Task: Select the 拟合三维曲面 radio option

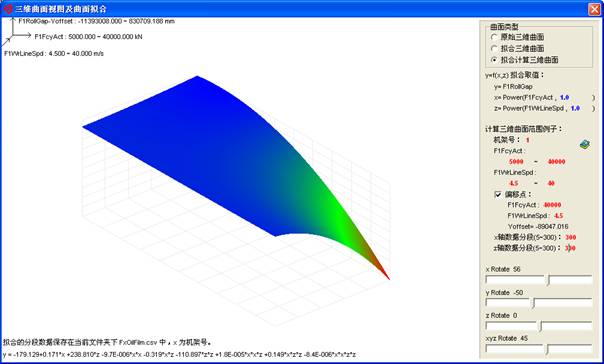Action: (518, 49)
